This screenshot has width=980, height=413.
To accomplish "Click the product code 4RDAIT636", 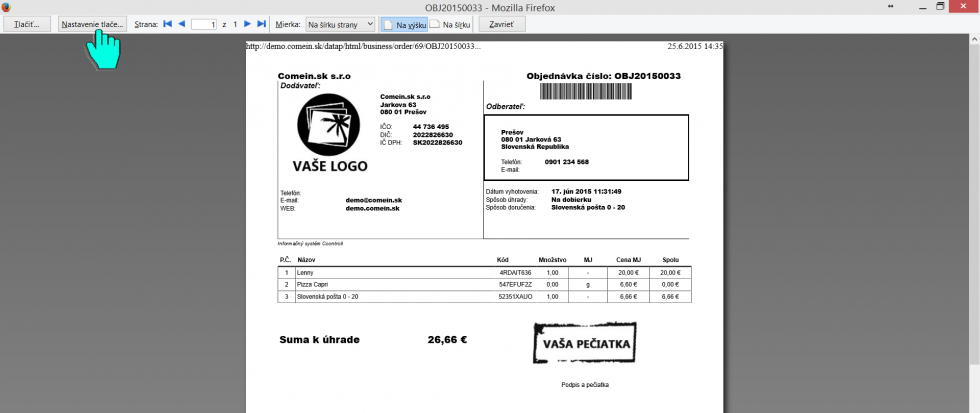I will pos(515,273).
